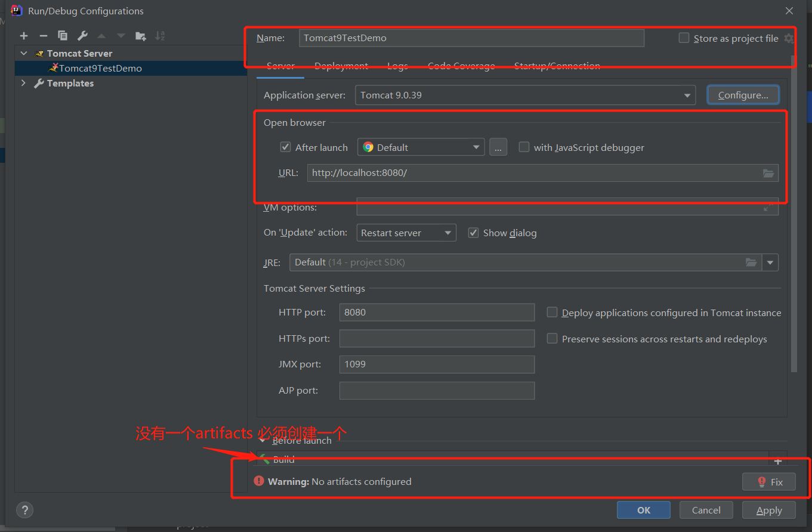The width and height of the screenshot is (812, 532).
Task: Click the plus icon in Before launch
Action: click(x=777, y=461)
